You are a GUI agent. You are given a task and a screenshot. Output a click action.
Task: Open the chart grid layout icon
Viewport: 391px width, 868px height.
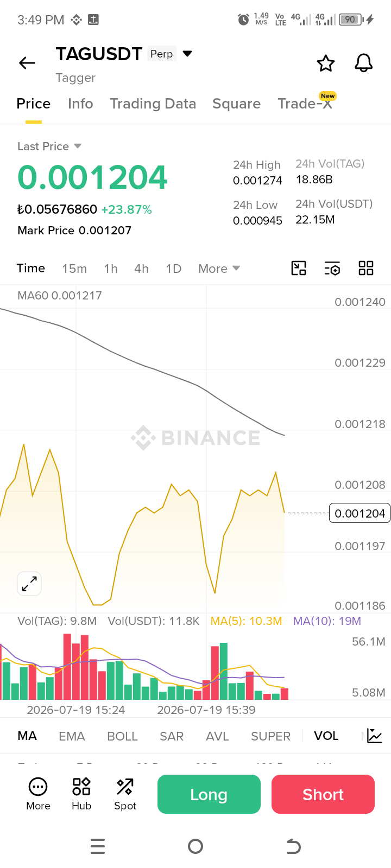[366, 268]
